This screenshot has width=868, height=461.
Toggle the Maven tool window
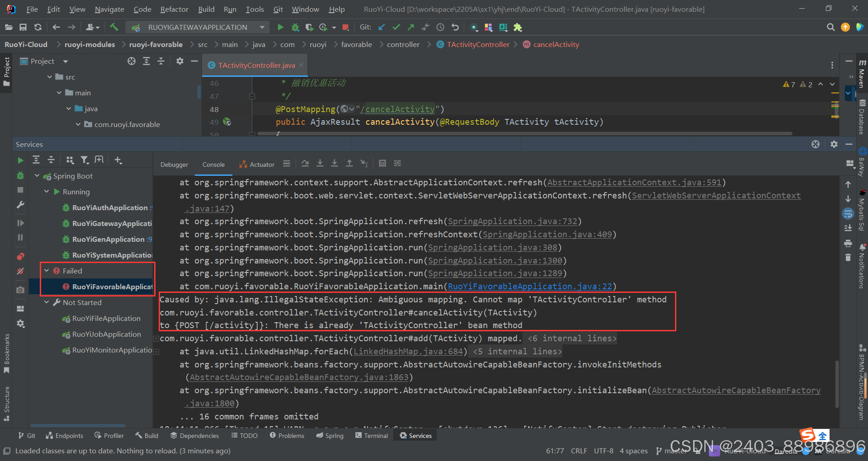tap(862, 74)
